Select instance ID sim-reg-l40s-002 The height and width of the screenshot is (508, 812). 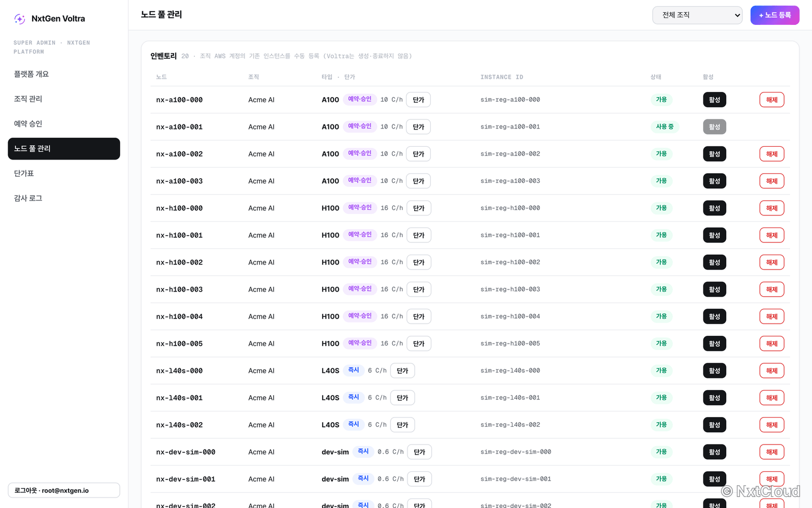click(510, 425)
